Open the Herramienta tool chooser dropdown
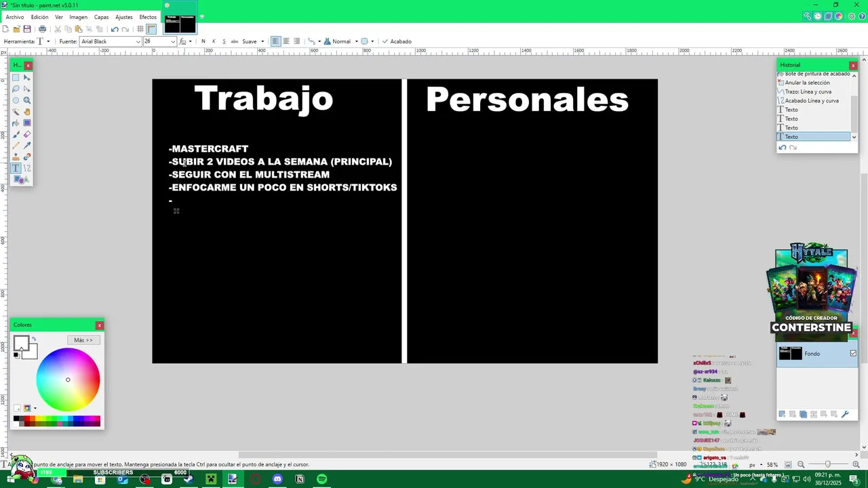The width and height of the screenshot is (868, 488). coord(43,41)
